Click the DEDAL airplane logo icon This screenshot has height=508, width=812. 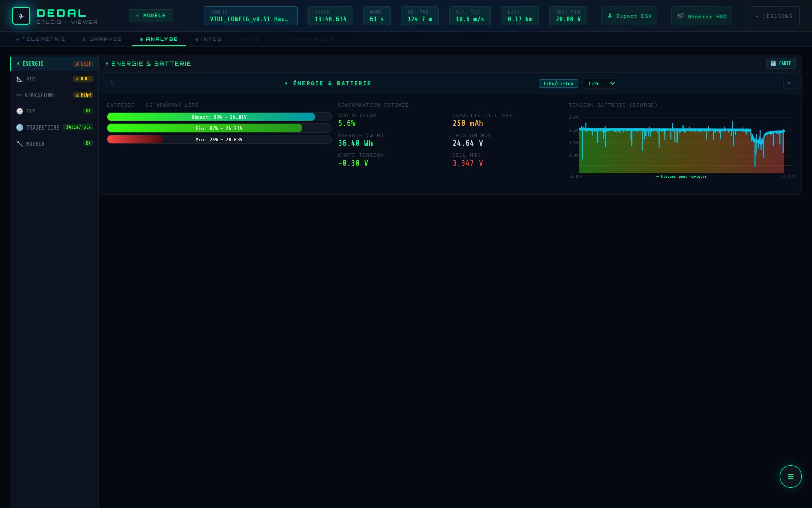tap(21, 16)
